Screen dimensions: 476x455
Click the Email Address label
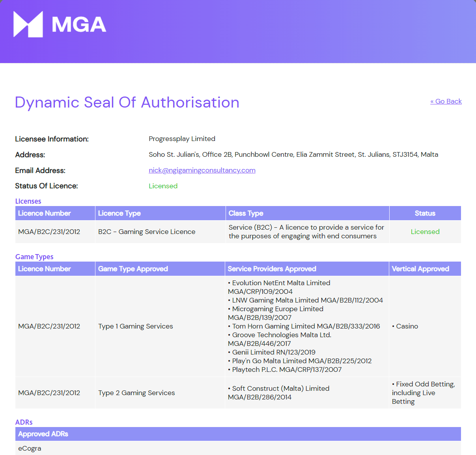(x=40, y=171)
